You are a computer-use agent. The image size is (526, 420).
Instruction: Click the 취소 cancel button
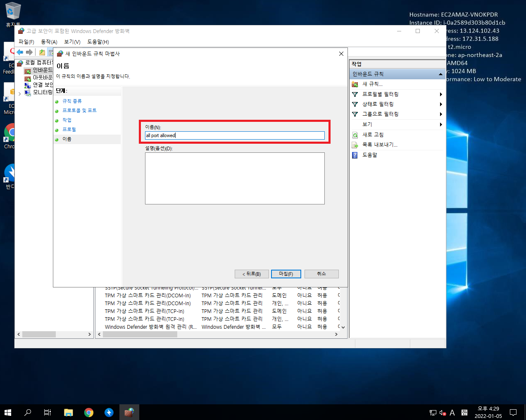point(321,274)
